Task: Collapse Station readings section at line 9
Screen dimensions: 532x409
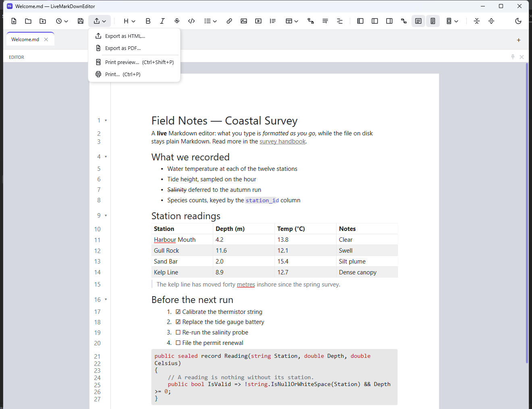Action: (106, 216)
